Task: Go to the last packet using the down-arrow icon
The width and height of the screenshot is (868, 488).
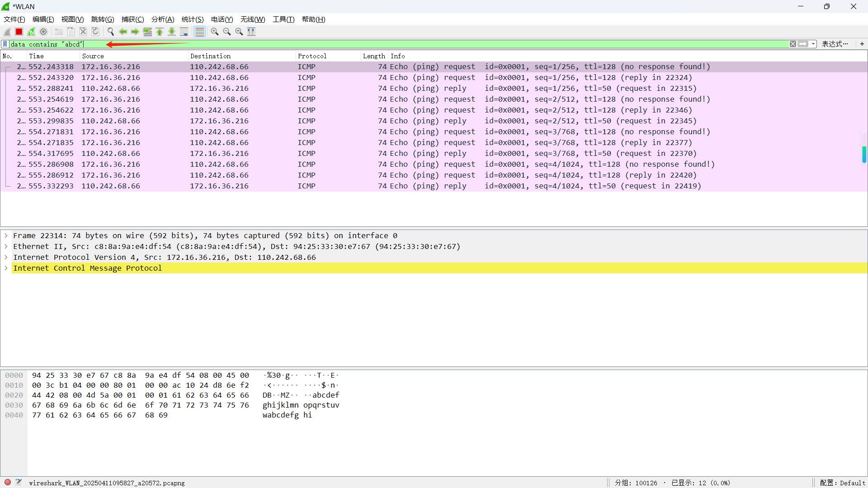Action: coord(172,32)
